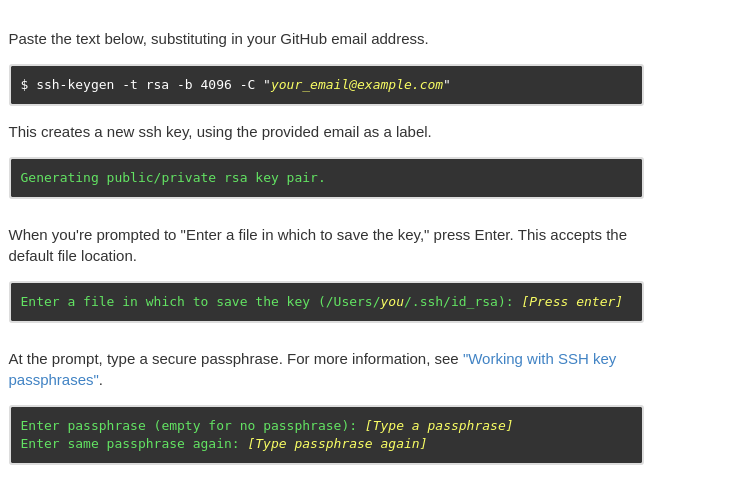Image resolution: width=735 pixels, height=485 pixels.
Task: Click the "Enter passphrase (empty for no passphrase):" prompt
Action: [188, 426]
